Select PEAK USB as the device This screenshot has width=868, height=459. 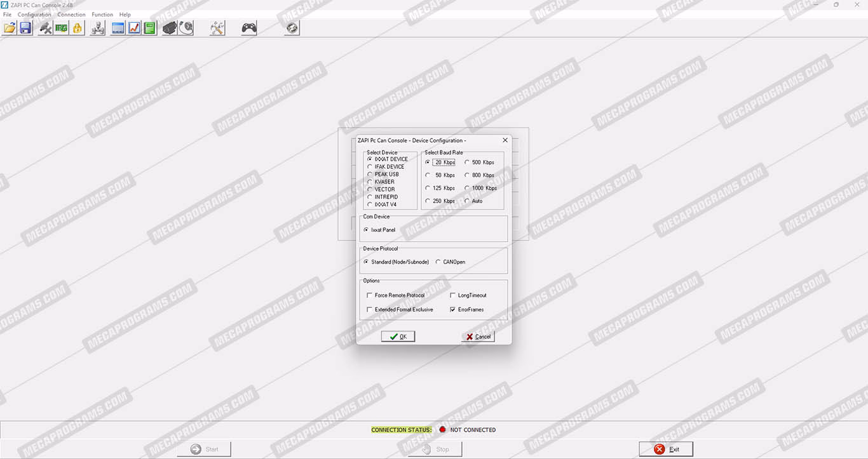pyautogui.click(x=370, y=175)
